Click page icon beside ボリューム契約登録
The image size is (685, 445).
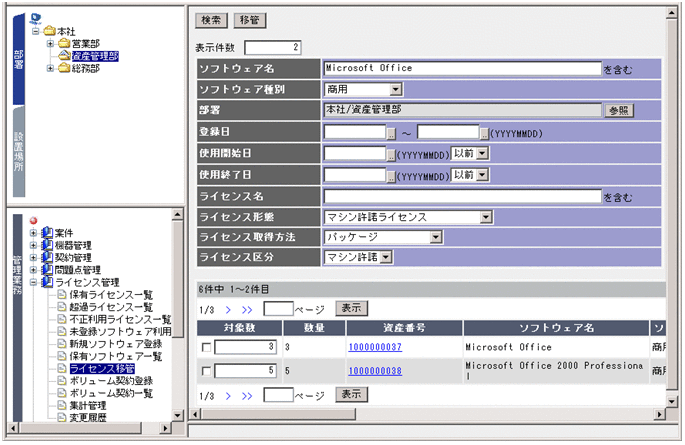pos(62,380)
